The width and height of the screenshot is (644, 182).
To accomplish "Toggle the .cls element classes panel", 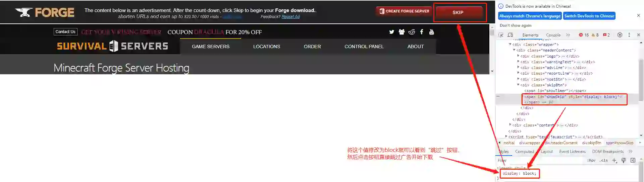I will [x=604, y=161].
